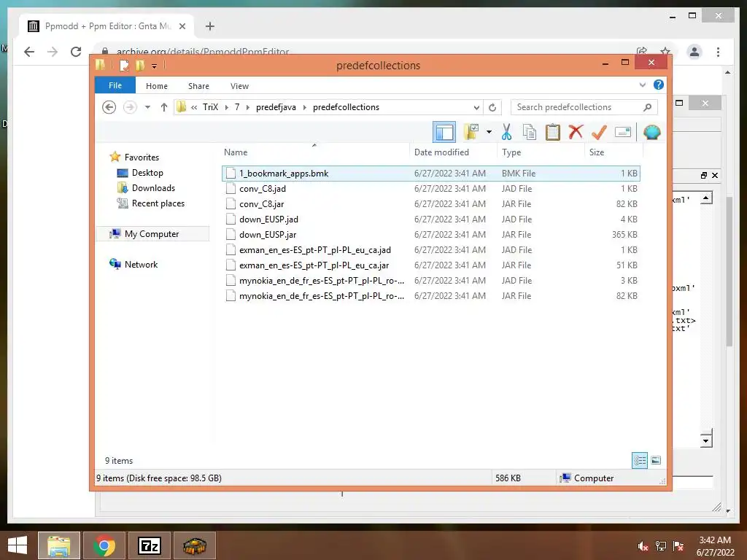Screen dimensions: 747x560
Task: Click the blue shell icon in toolbar
Action: [651, 132]
